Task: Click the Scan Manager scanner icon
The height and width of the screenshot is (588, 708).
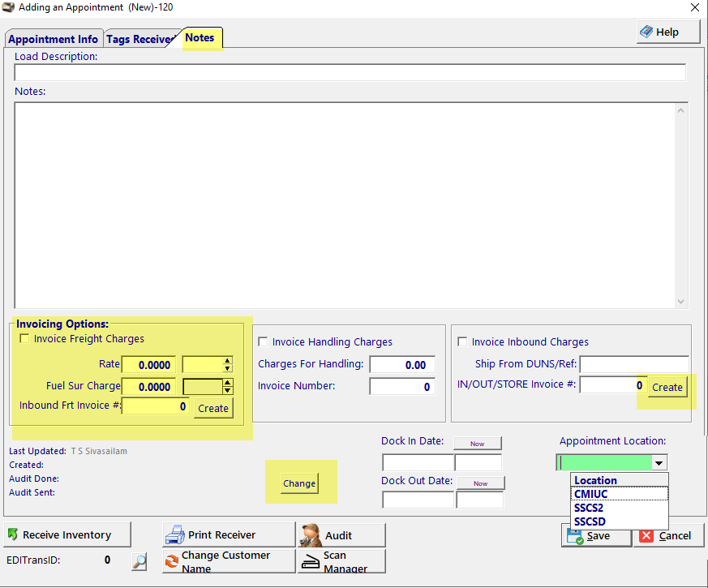Action: coord(310,561)
